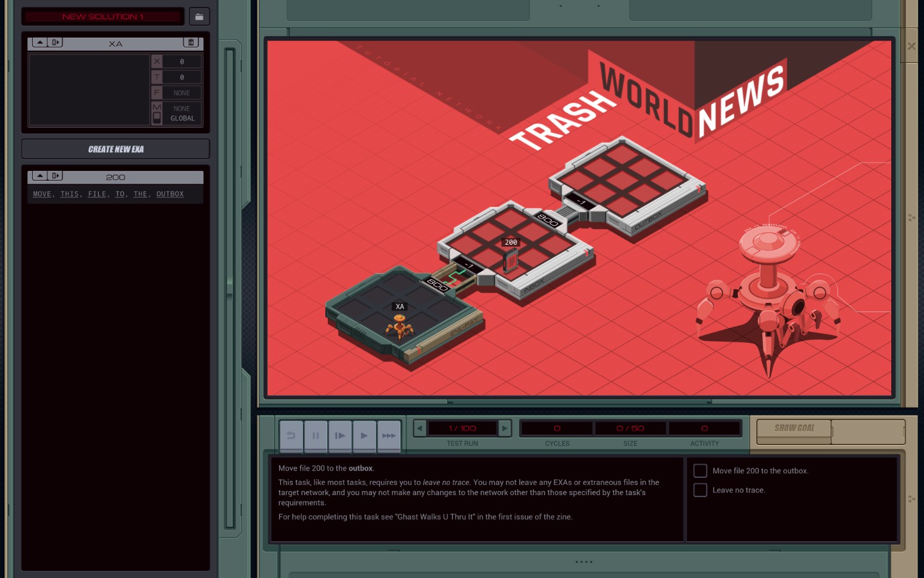Viewport: 924px width, 578px height.
Task: Run the simulation with the play button
Action: (364, 435)
